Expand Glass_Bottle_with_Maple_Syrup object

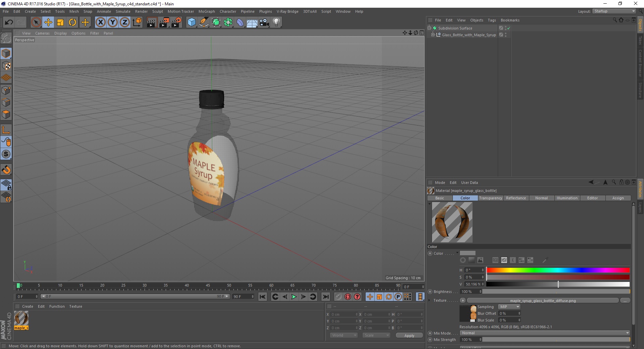[433, 35]
